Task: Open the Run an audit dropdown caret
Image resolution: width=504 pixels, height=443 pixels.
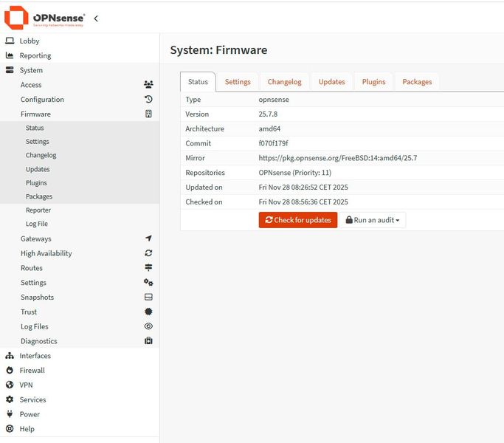Action: click(x=398, y=220)
